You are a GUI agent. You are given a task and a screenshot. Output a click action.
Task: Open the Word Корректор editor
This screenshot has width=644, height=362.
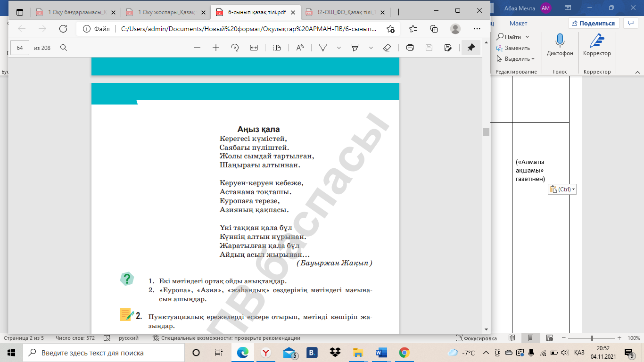(597, 45)
